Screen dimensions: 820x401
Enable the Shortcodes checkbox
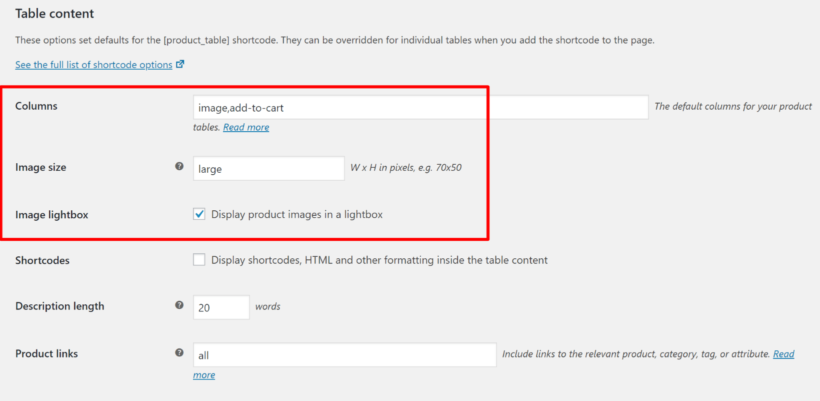199,260
